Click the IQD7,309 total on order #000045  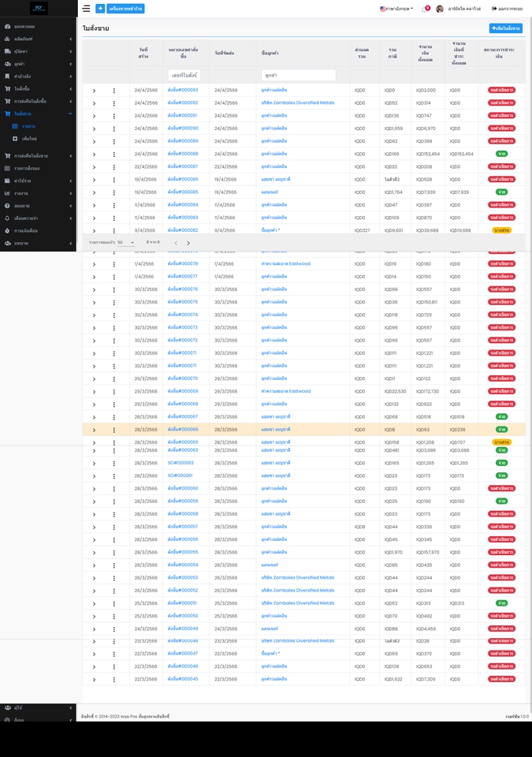click(426, 679)
